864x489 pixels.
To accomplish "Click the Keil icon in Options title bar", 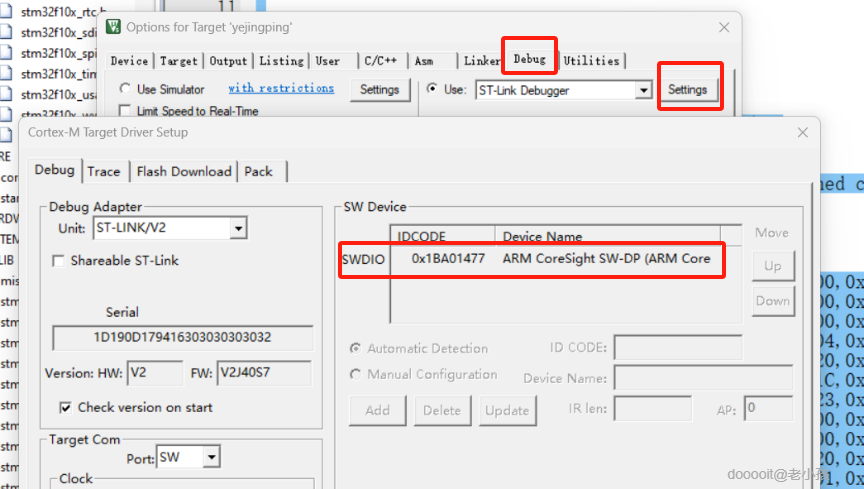I will [x=114, y=26].
